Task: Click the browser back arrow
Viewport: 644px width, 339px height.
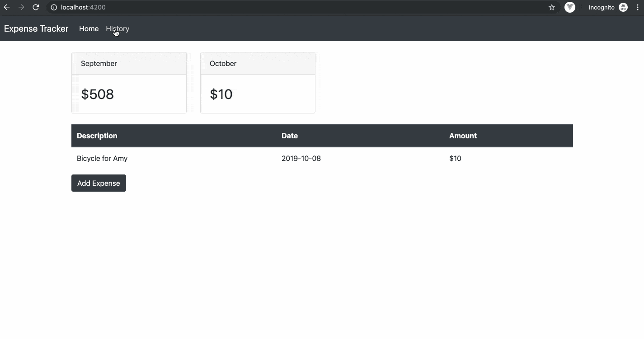Action: [7, 7]
